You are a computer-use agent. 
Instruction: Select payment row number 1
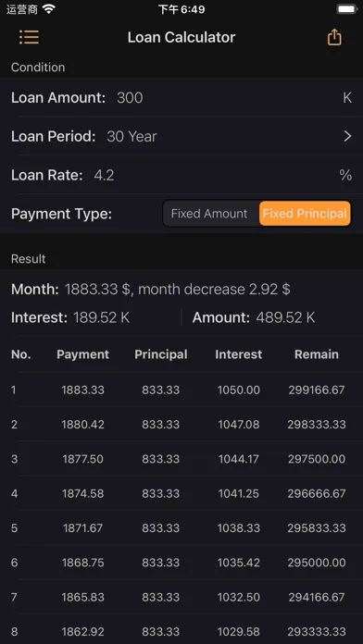tap(181, 390)
